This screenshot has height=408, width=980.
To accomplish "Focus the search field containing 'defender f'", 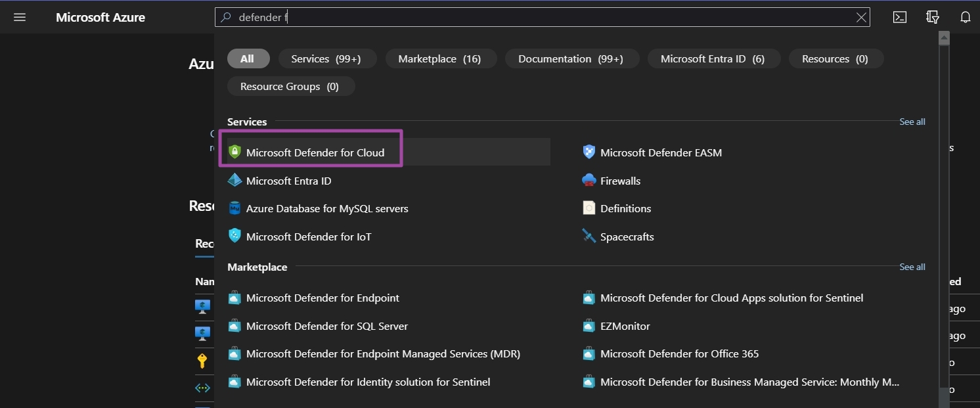I will [x=543, y=18].
